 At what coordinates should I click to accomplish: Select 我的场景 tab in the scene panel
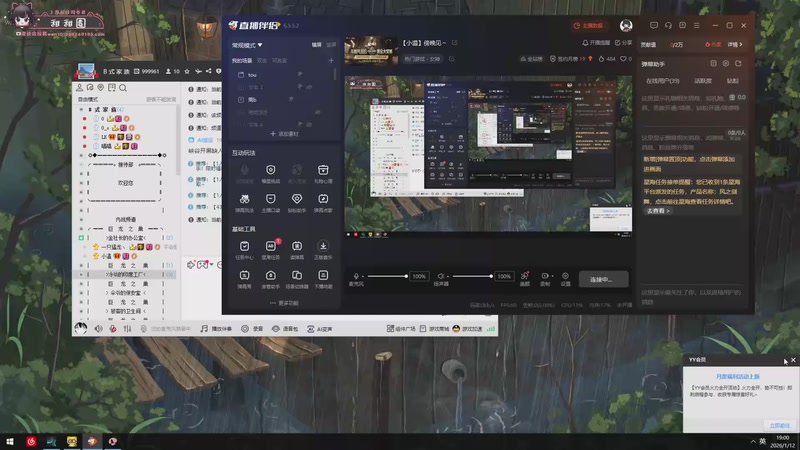click(242, 60)
